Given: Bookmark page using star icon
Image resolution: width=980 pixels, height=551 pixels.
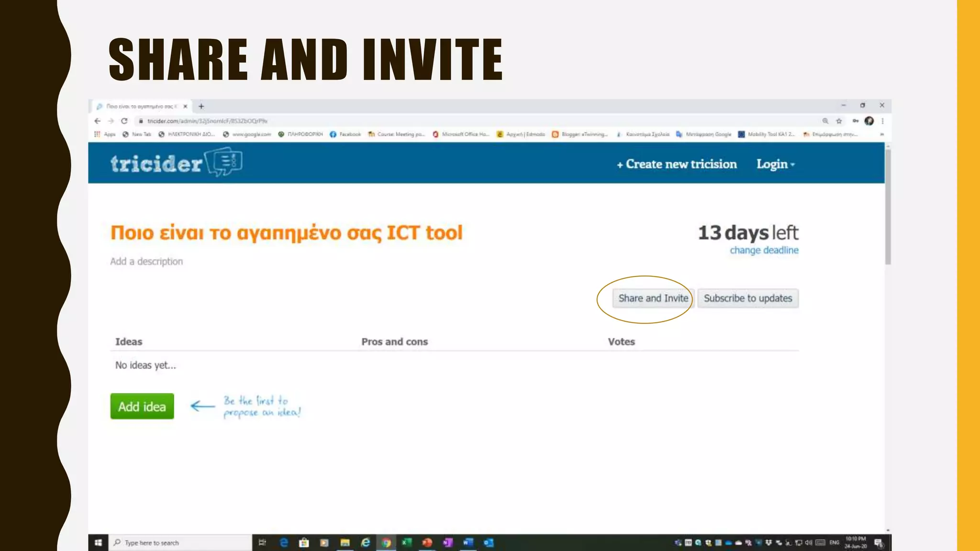Looking at the screenshot, I should (839, 121).
